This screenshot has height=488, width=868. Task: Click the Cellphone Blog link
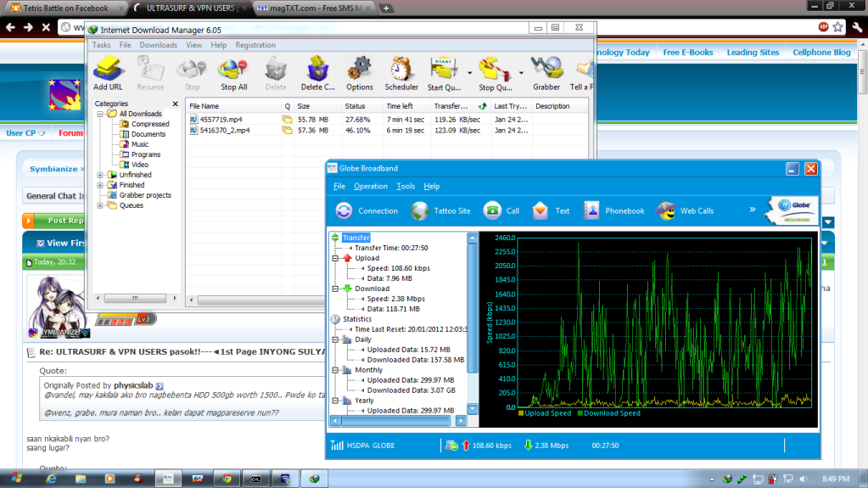pos(821,52)
